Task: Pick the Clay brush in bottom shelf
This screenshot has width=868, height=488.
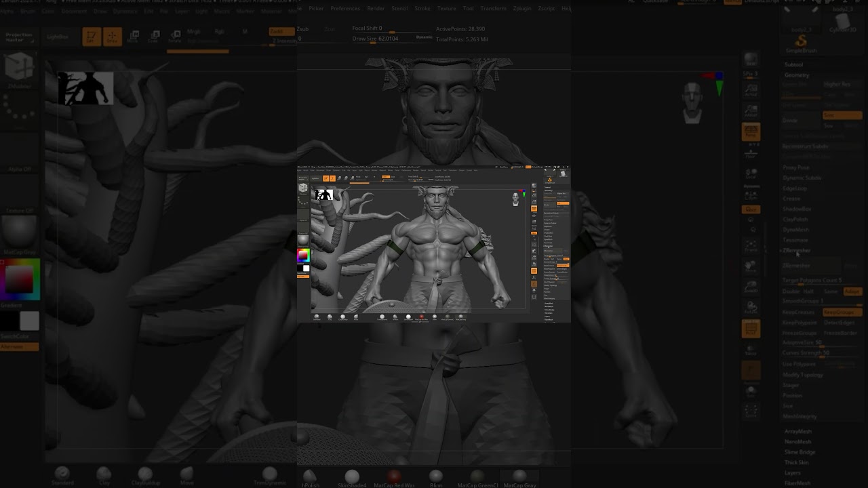Action: pos(104,475)
